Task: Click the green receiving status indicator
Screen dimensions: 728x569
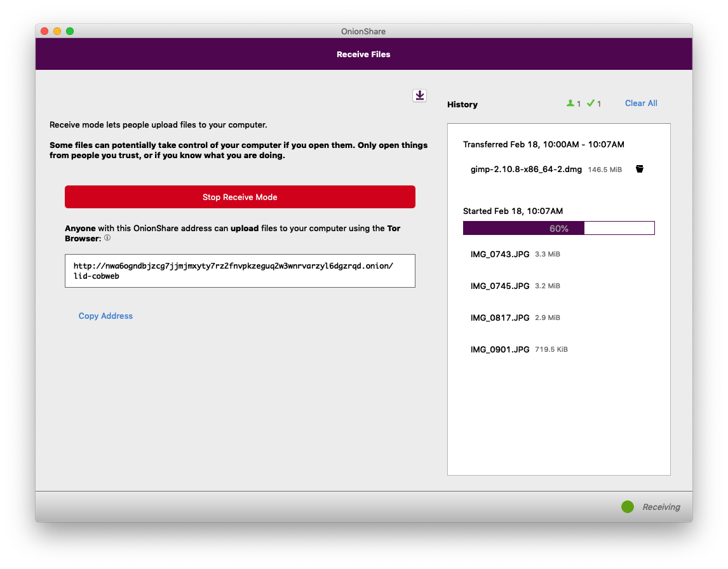Action: [628, 507]
